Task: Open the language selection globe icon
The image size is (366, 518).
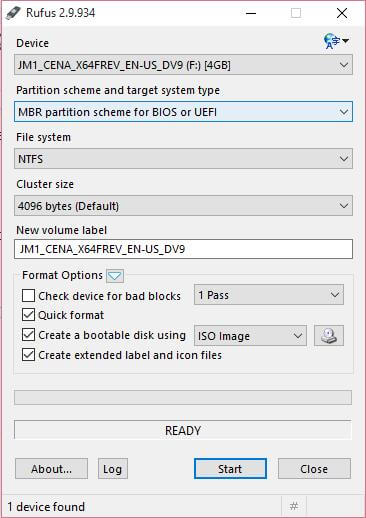Action: pos(335,41)
